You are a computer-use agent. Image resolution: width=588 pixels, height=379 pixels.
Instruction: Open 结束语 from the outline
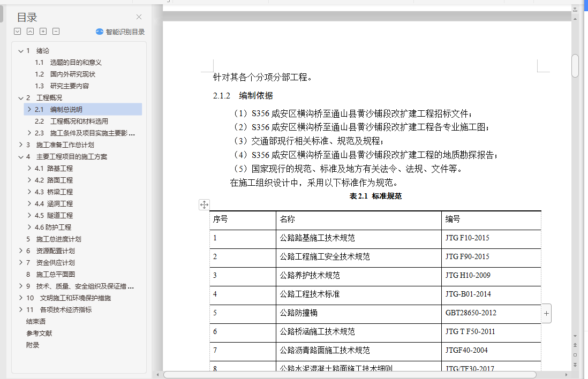click(36, 322)
